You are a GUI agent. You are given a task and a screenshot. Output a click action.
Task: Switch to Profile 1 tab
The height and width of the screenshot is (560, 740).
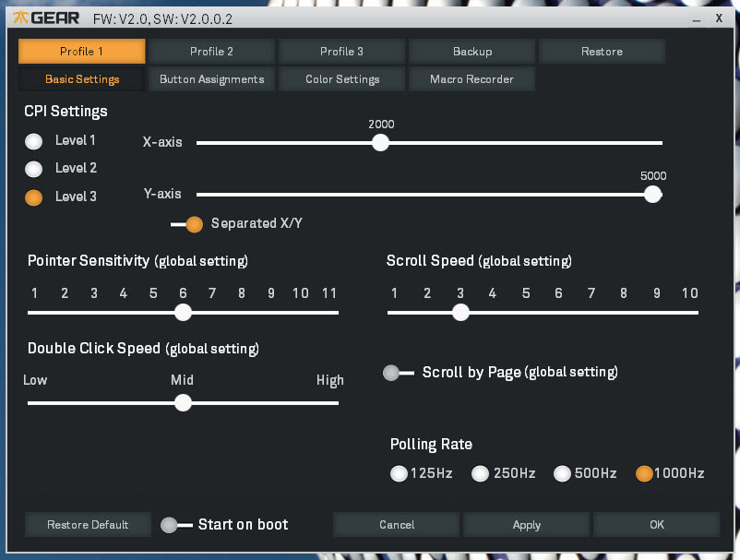81,52
